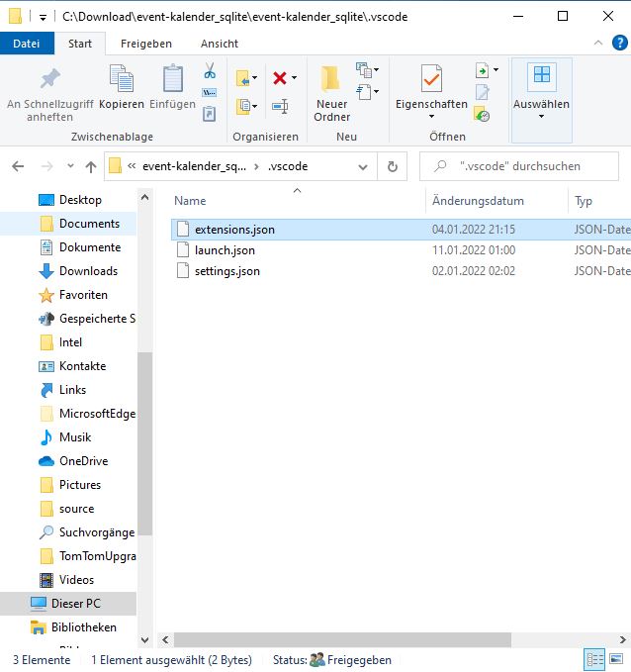Open the Datei menu tab

[27, 44]
